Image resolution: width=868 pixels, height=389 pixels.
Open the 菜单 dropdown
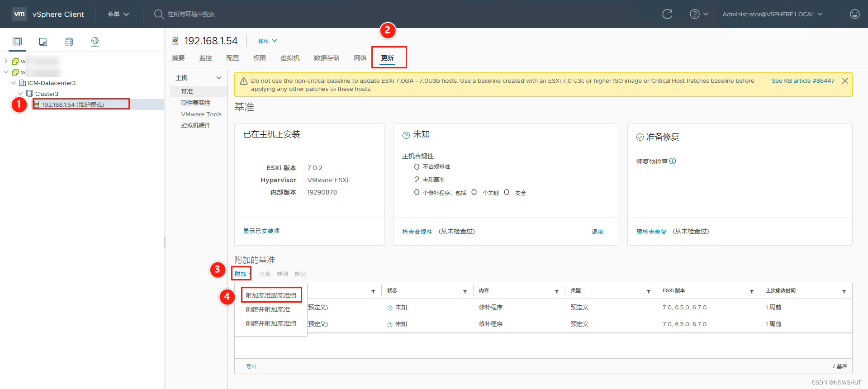[x=119, y=14]
